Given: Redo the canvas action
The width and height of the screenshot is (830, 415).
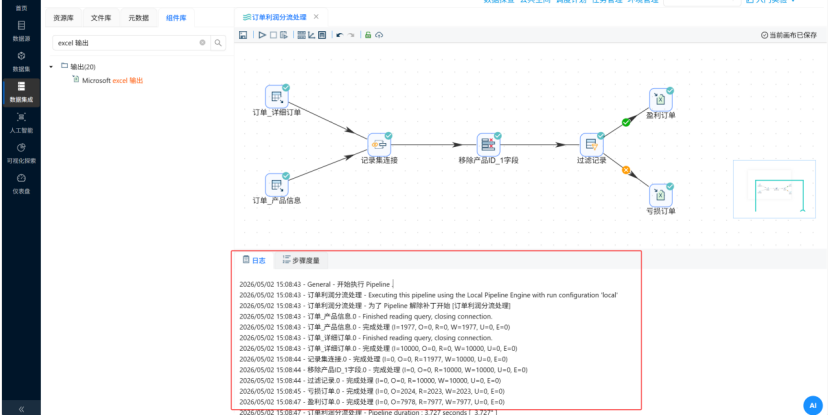Looking at the screenshot, I should (350, 35).
